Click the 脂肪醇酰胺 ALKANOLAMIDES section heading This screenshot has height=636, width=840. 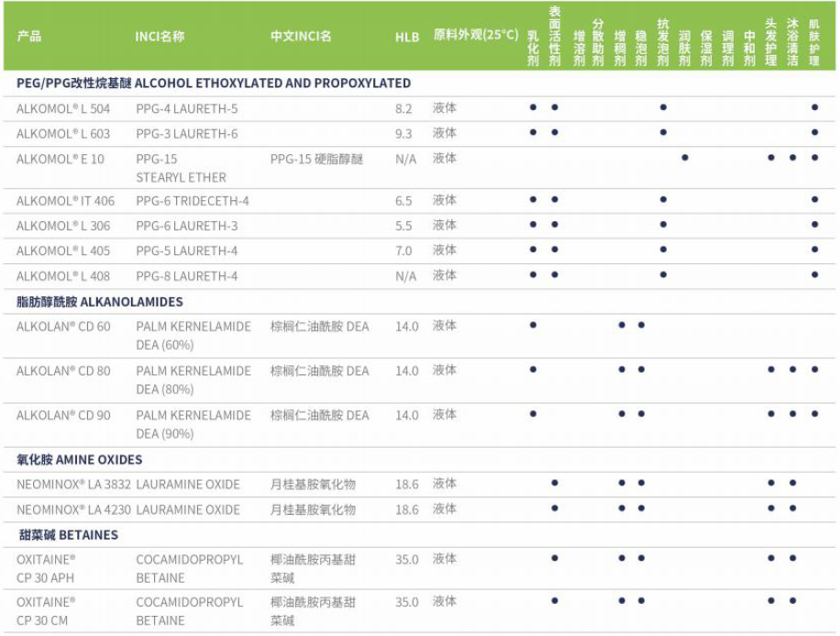pos(100,302)
